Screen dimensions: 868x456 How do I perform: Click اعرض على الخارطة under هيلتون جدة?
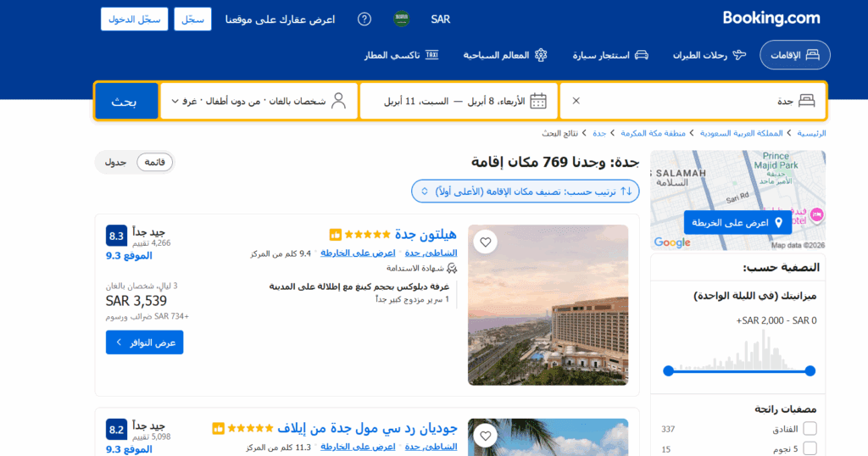[x=358, y=253]
